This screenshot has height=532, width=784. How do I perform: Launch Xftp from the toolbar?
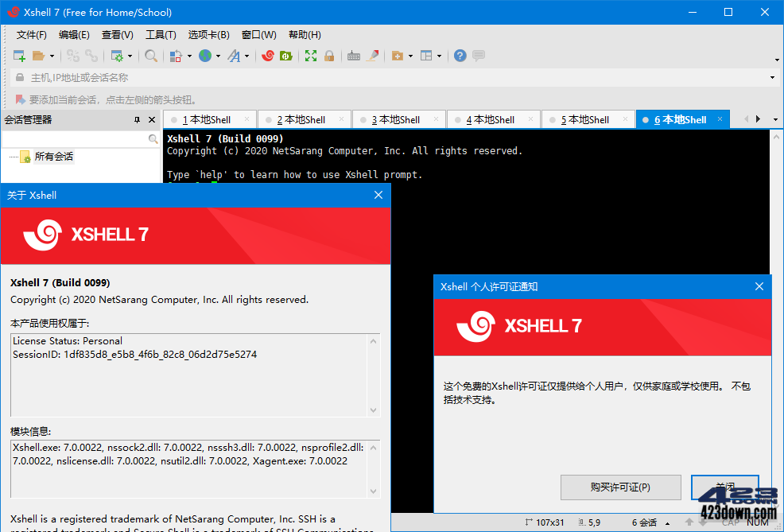[x=286, y=56]
